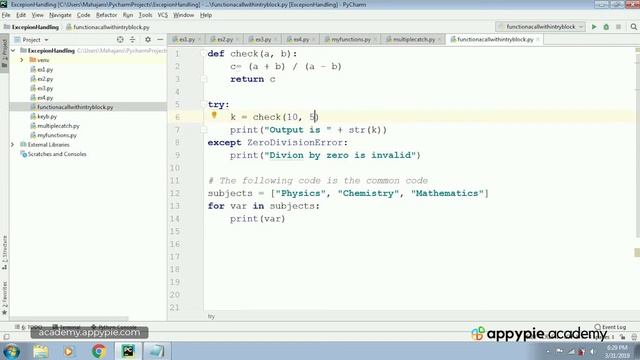The height and width of the screenshot is (360, 640).
Task: Expand the venv folder
Action: tap(22, 60)
